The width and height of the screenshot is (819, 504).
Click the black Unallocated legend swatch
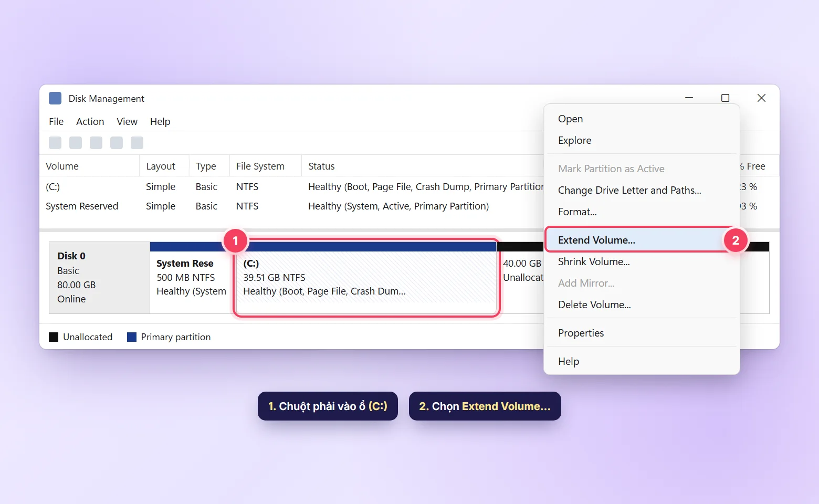pos(54,337)
